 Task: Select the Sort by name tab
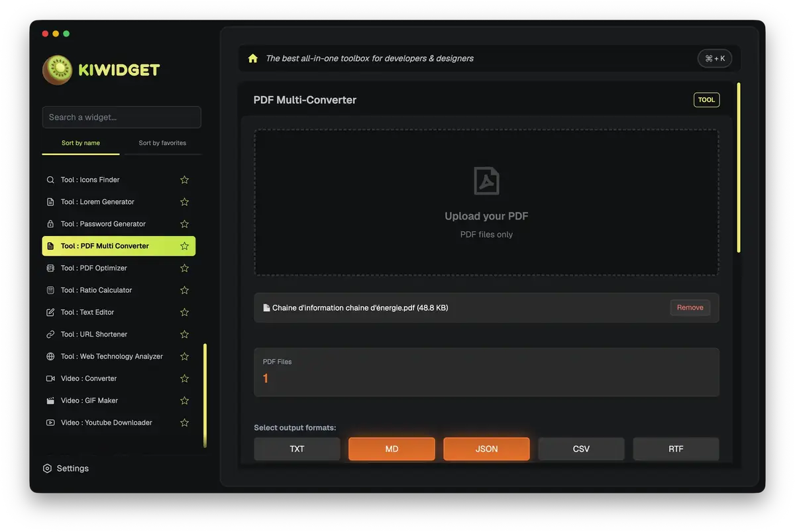pyautogui.click(x=80, y=142)
